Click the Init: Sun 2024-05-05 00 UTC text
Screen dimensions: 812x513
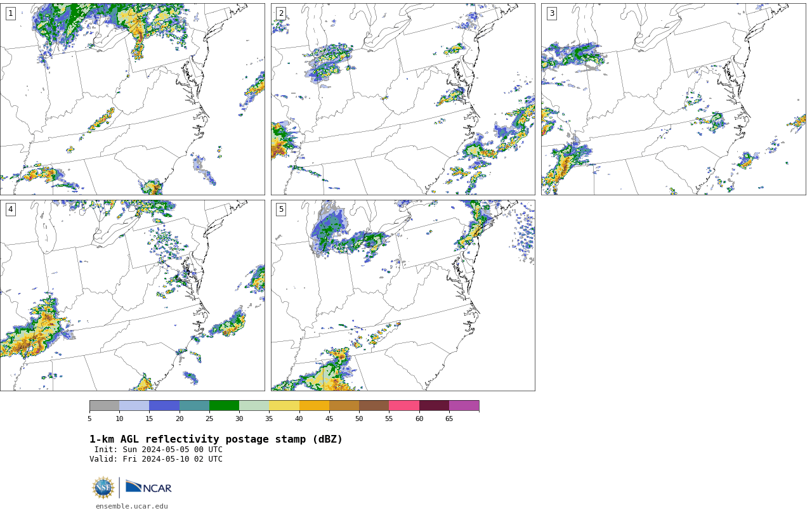(x=159, y=450)
